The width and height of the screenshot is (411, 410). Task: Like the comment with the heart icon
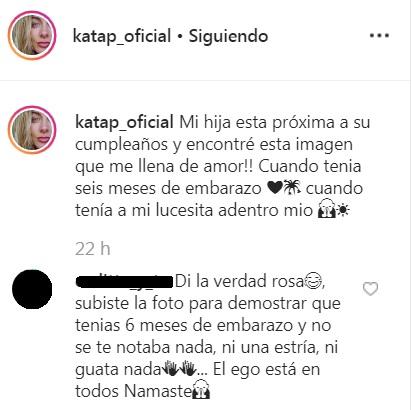coord(370,289)
